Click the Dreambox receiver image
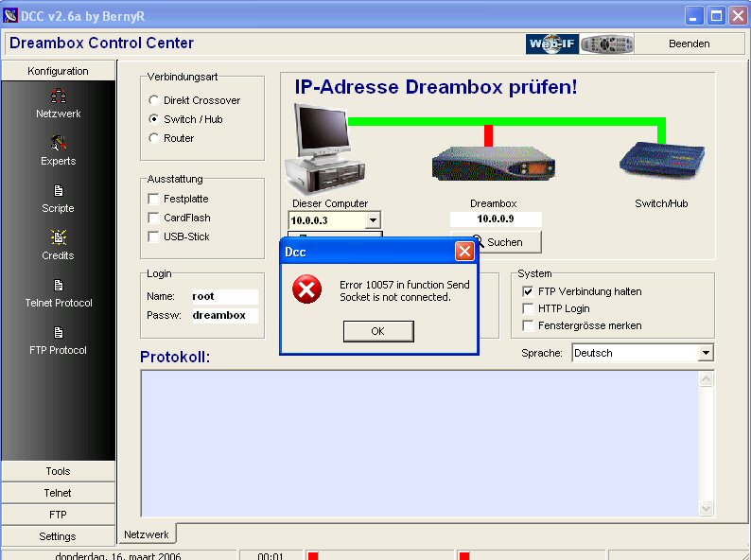 pyautogui.click(x=494, y=163)
